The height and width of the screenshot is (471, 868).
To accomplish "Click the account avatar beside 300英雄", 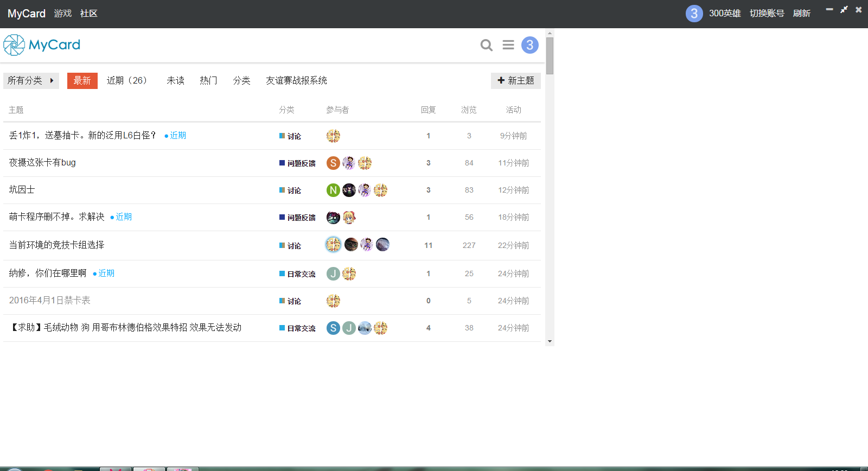I will click(694, 14).
